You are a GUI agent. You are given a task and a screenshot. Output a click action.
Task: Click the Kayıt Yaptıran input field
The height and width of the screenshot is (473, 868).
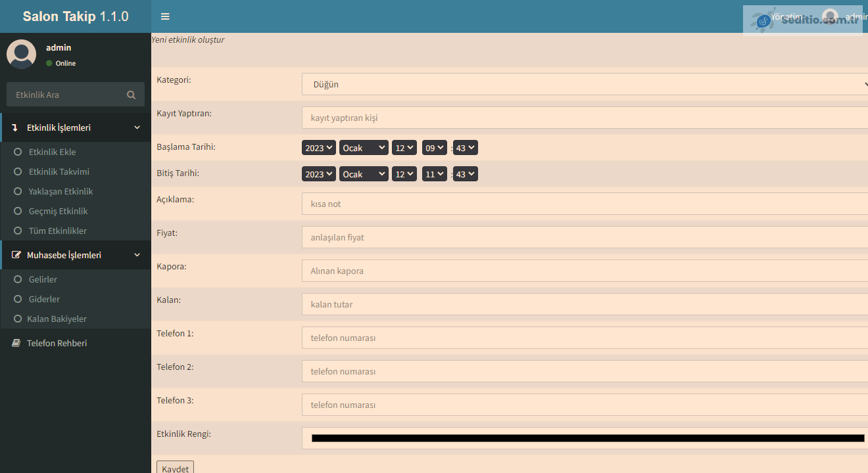point(585,118)
